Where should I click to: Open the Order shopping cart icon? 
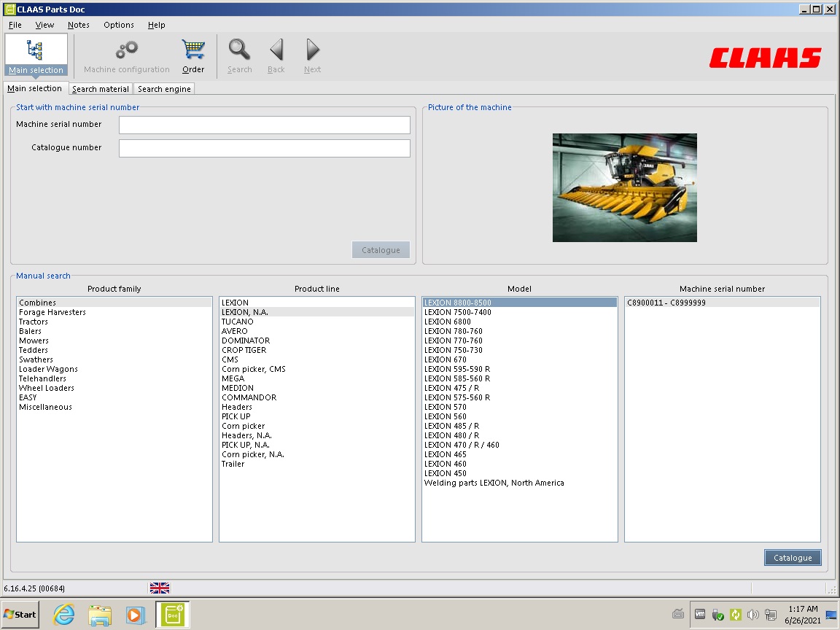(x=192, y=50)
